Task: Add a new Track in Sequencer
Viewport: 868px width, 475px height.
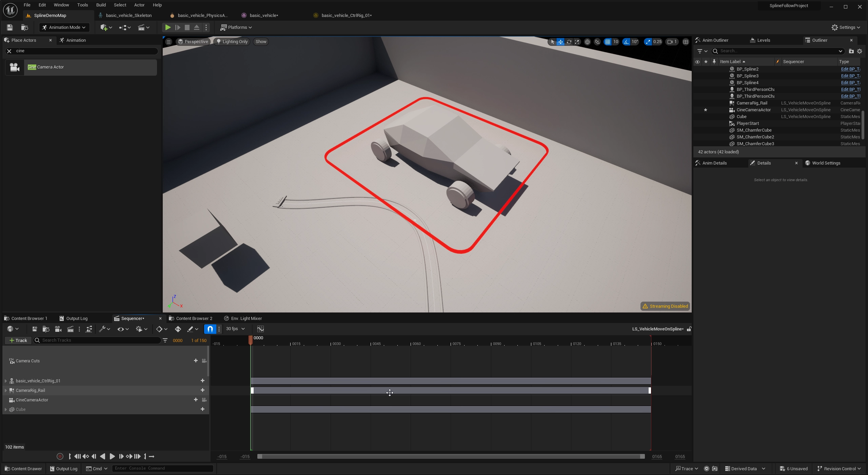Action: pyautogui.click(x=18, y=340)
